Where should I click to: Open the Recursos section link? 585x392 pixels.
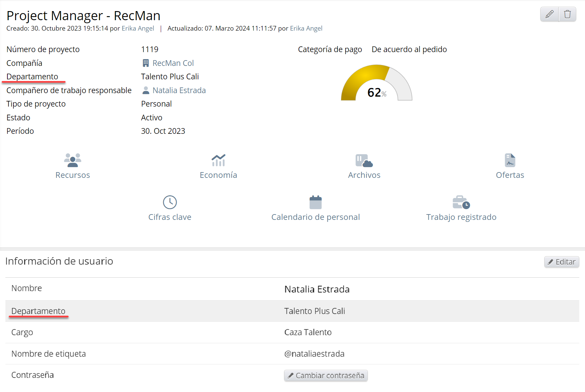point(73,175)
